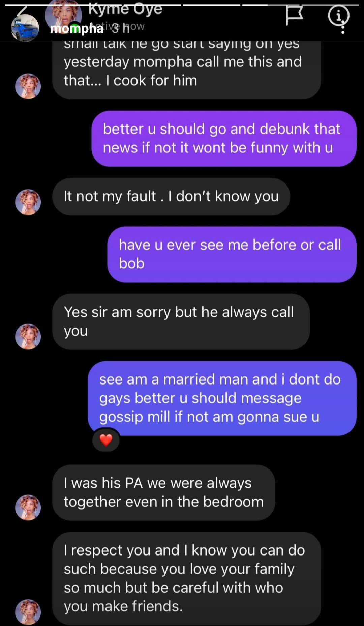Open the Kyme Oye chat header name
The width and height of the screenshot is (364, 626).
tap(125, 9)
